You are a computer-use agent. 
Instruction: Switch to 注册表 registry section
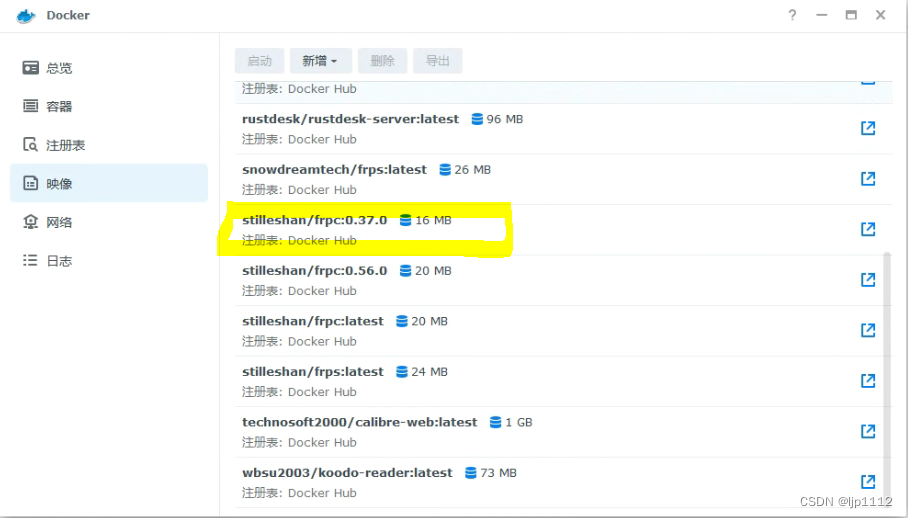point(109,145)
